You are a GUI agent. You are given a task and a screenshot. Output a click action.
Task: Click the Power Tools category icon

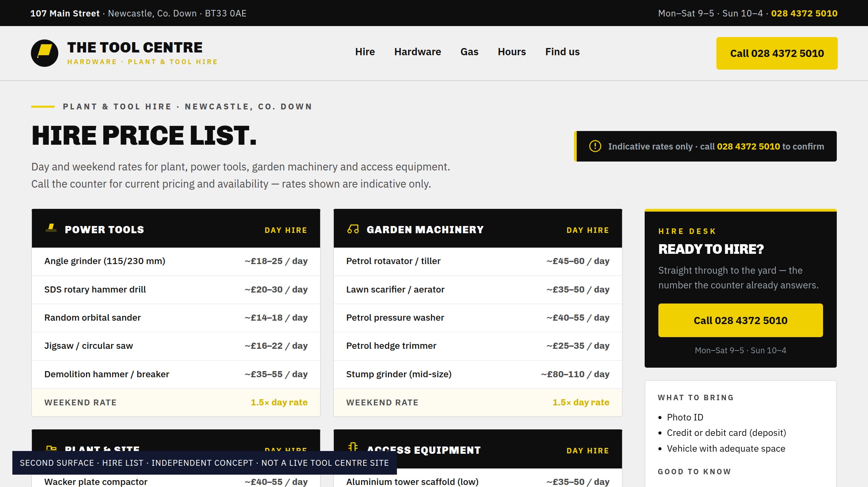click(x=51, y=228)
